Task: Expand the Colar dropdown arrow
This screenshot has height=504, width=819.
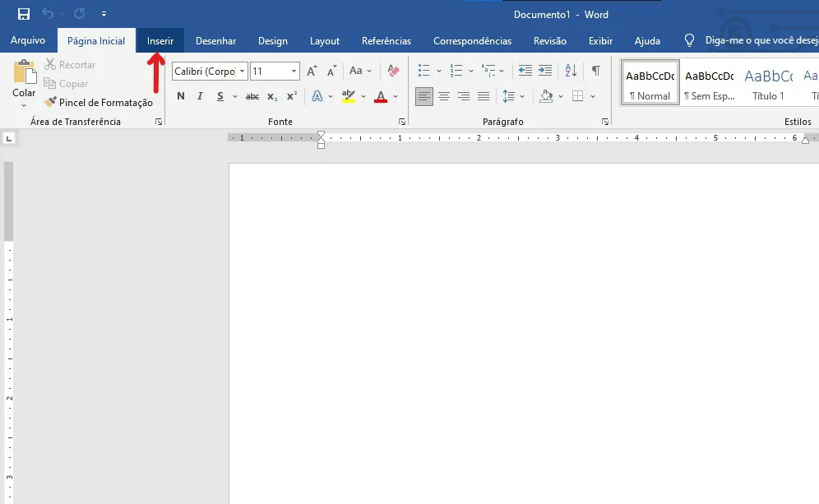Action: click(x=24, y=105)
